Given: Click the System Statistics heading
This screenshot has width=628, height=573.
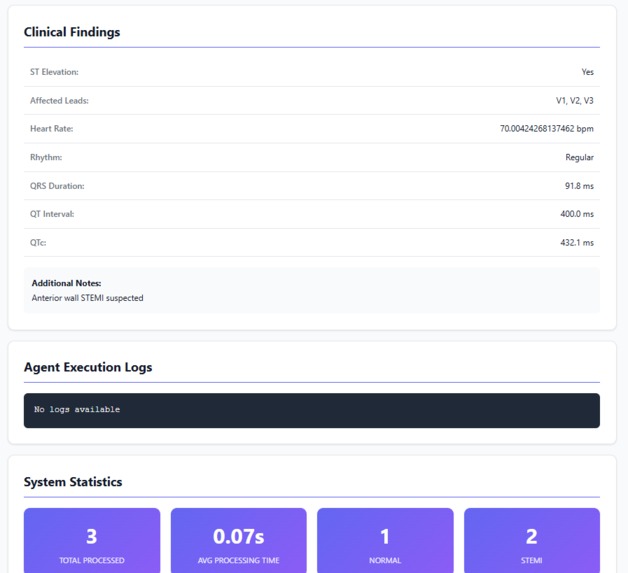Looking at the screenshot, I should pyautogui.click(x=73, y=482).
